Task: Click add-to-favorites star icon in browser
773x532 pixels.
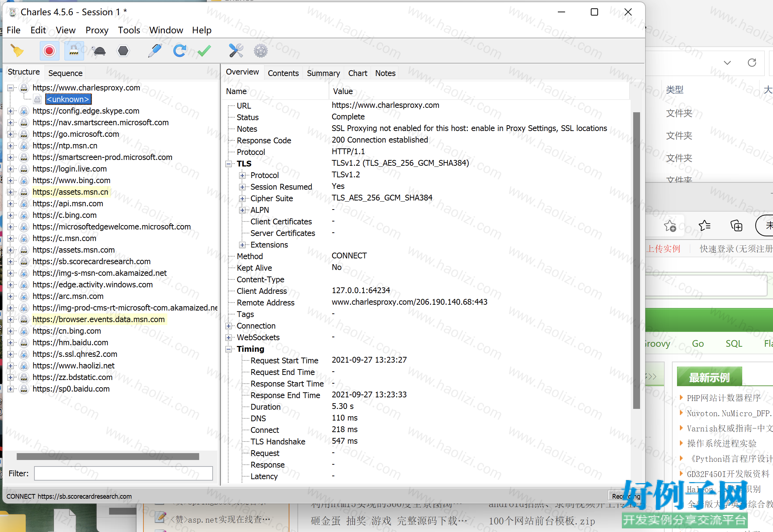Action: tap(670, 225)
